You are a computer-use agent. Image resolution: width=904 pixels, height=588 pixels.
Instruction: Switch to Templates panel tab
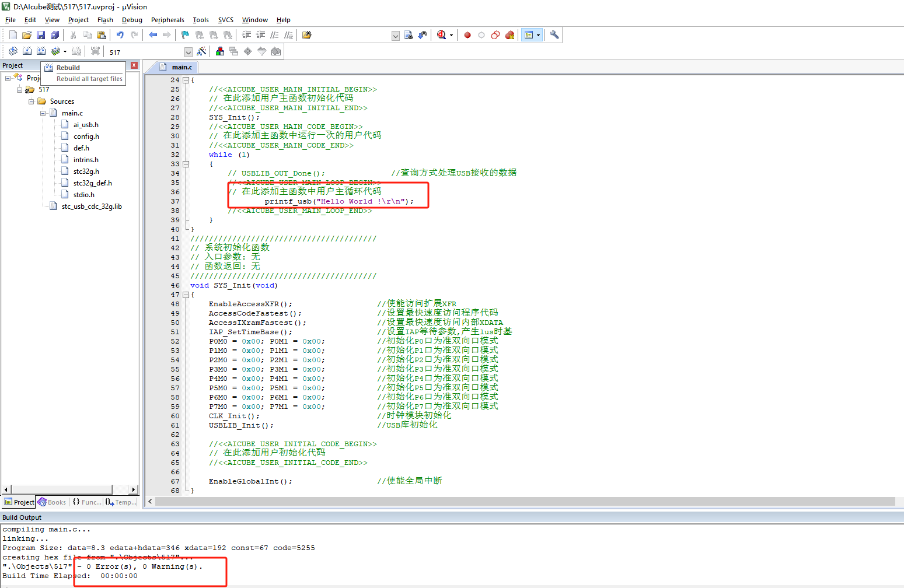click(121, 502)
